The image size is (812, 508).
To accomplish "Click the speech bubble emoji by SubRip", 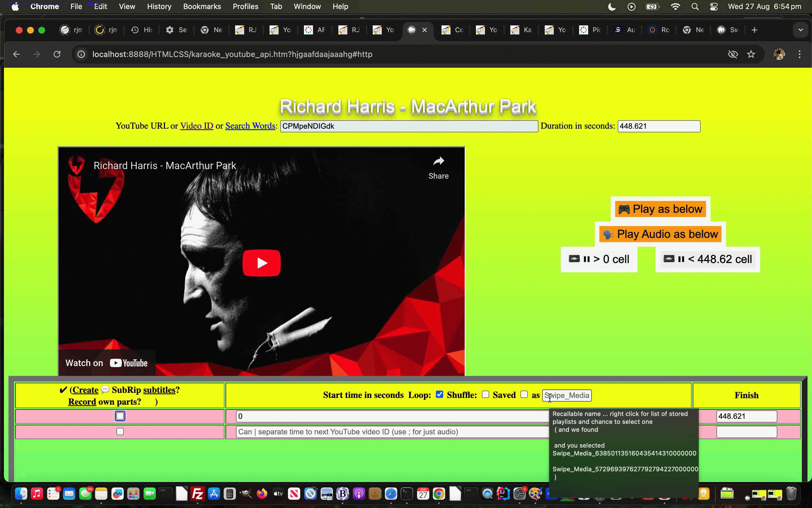I will tap(105, 389).
